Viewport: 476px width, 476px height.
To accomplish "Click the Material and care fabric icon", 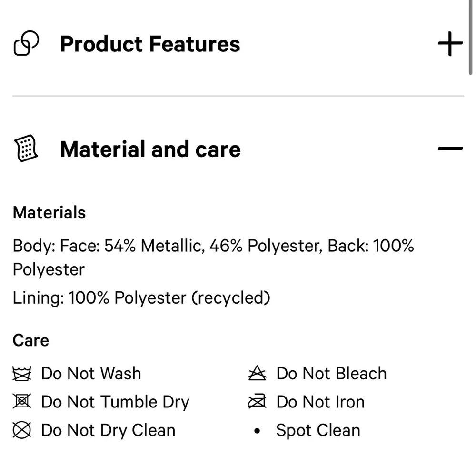I will pos(26,149).
